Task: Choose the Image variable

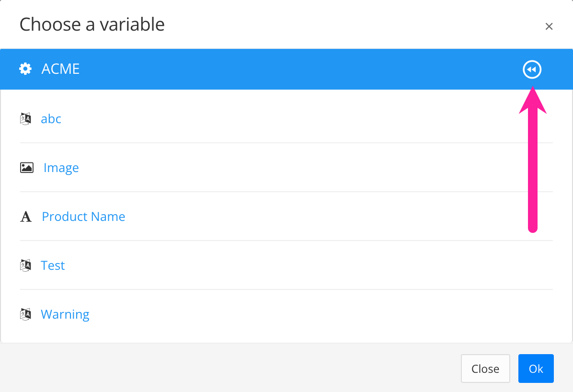Action: [x=61, y=168]
